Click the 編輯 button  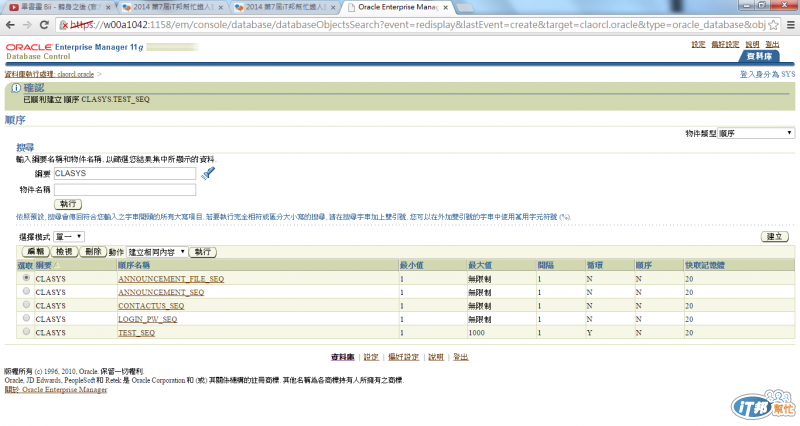click(36, 252)
